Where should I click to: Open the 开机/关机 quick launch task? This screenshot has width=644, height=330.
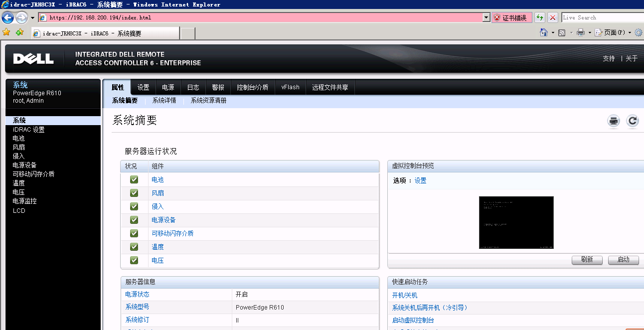pos(405,296)
